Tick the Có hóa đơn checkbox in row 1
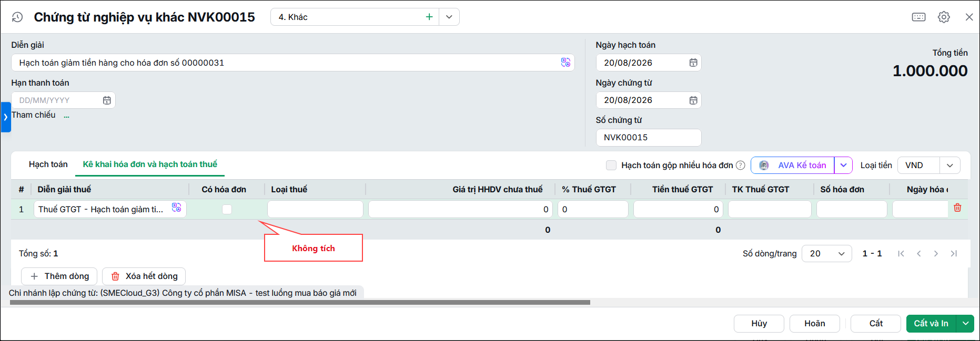Viewport: 980px width, 341px height. tap(227, 209)
